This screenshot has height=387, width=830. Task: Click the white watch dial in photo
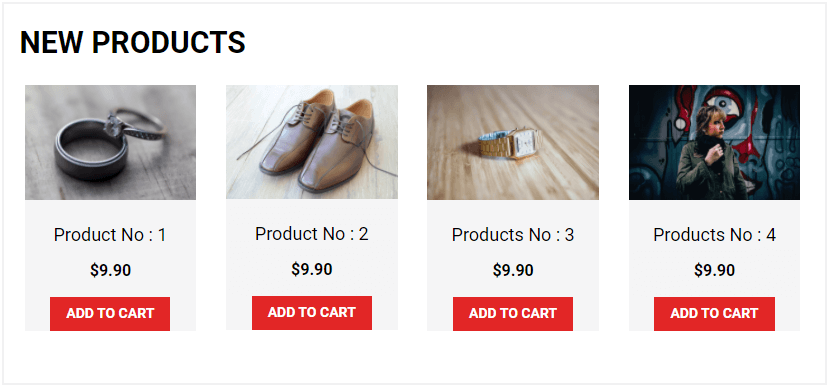525,142
